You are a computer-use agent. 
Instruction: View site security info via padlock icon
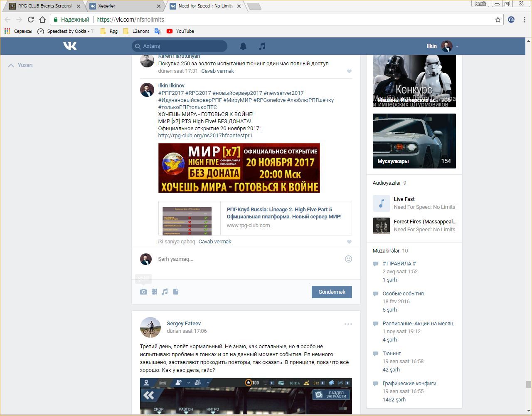click(56, 20)
